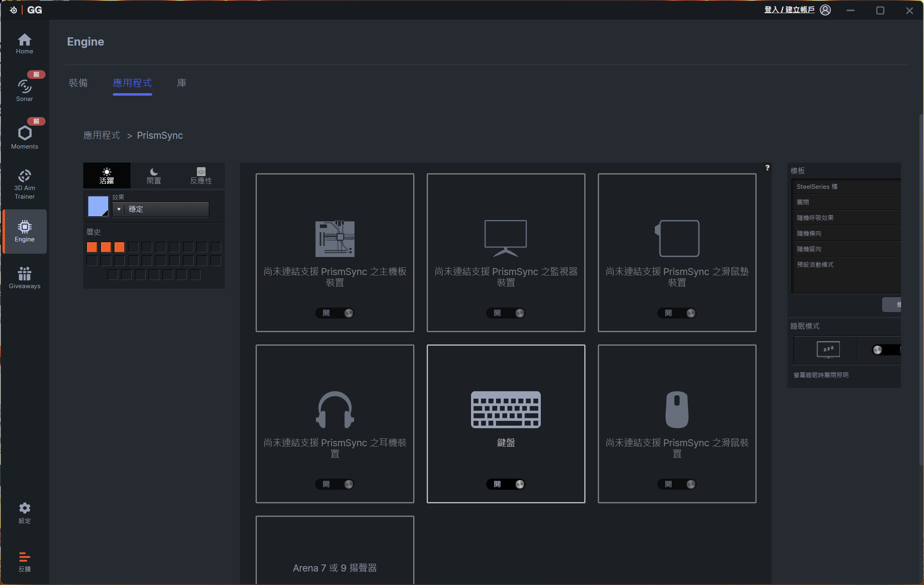This screenshot has width=924, height=585.
Task: Open 設定 gear in the sidebar
Action: (x=25, y=513)
